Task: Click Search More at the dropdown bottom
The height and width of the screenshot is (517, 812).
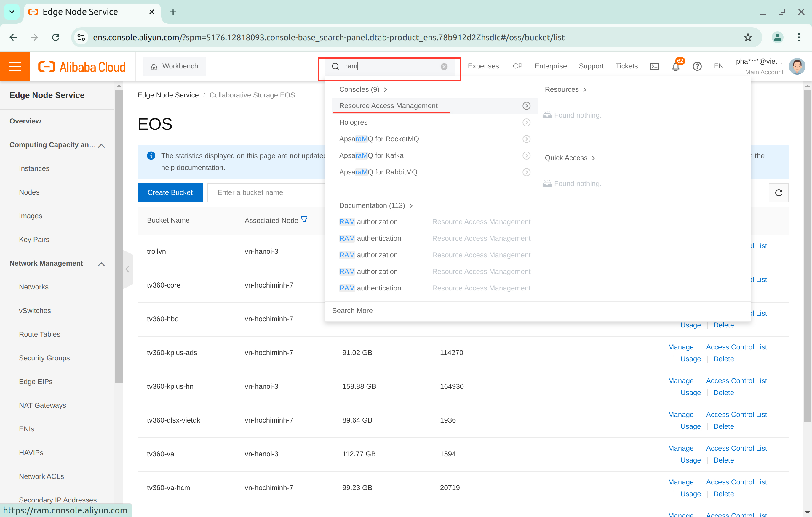Action: 352,310
